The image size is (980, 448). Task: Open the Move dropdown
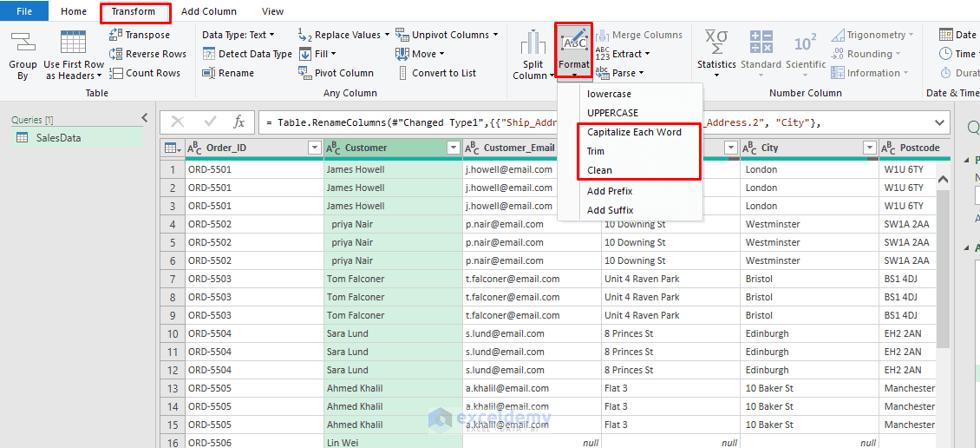(x=420, y=54)
